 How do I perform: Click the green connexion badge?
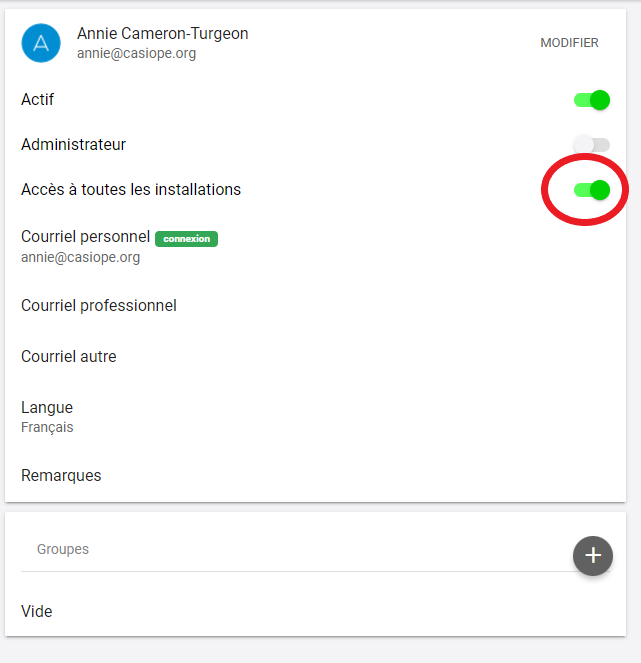coord(186,239)
